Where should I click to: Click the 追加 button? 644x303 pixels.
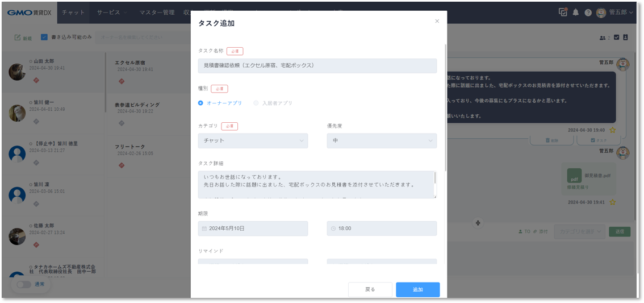(x=418, y=289)
